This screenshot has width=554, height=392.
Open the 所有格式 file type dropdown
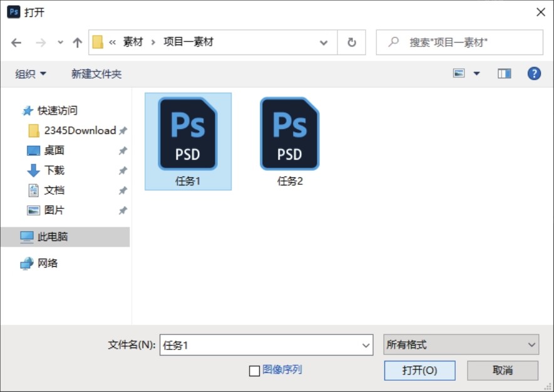pos(461,344)
